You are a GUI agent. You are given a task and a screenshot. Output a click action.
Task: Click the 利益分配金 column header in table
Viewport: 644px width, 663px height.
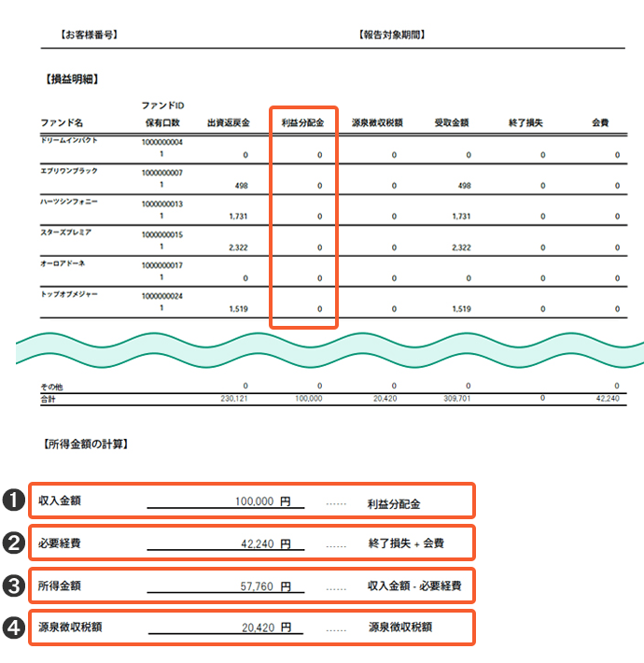tap(302, 122)
